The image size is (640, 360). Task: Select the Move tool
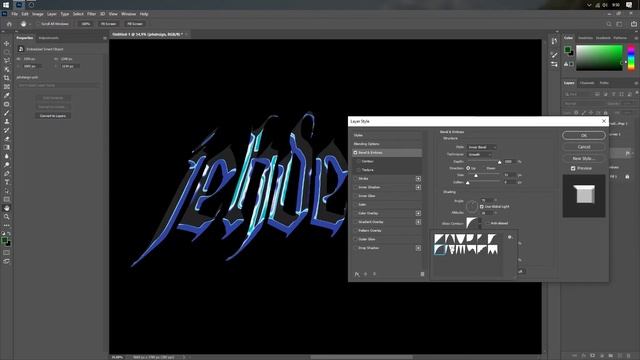pos(7,43)
